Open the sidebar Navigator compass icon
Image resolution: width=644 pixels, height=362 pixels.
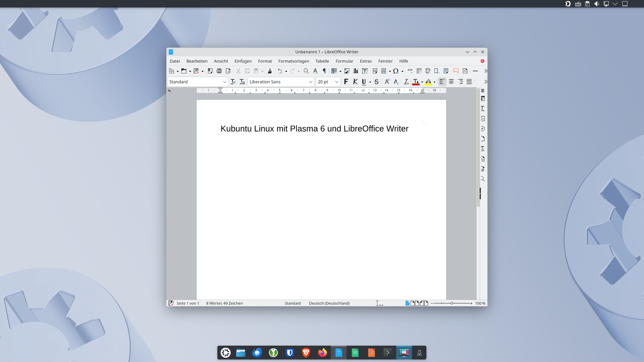[482, 129]
